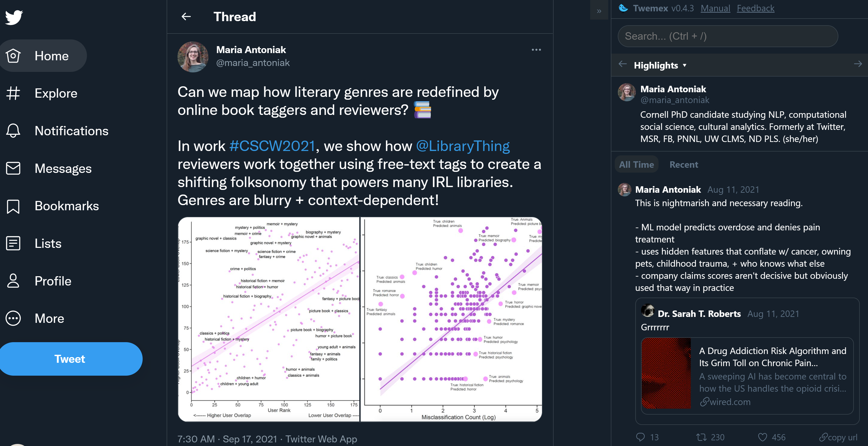
Task: Navigate forward with Twemex right arrow
Action: click(858, 64)
